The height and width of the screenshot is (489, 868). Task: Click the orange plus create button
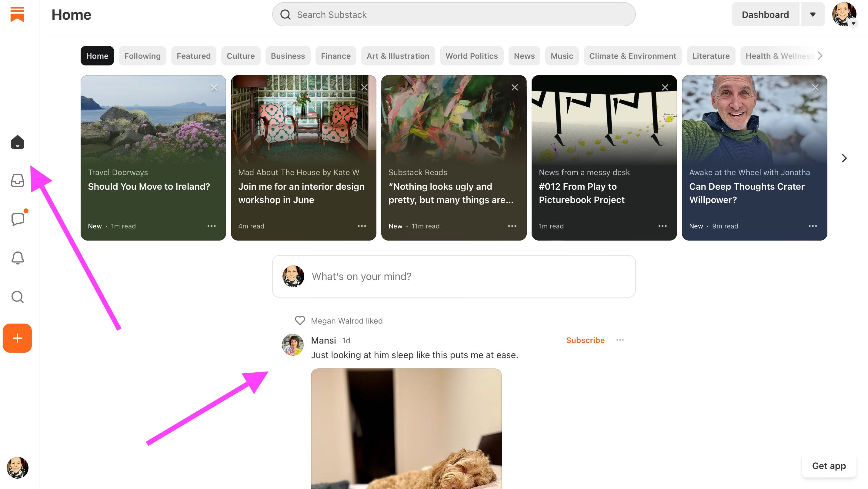(17, 338)
